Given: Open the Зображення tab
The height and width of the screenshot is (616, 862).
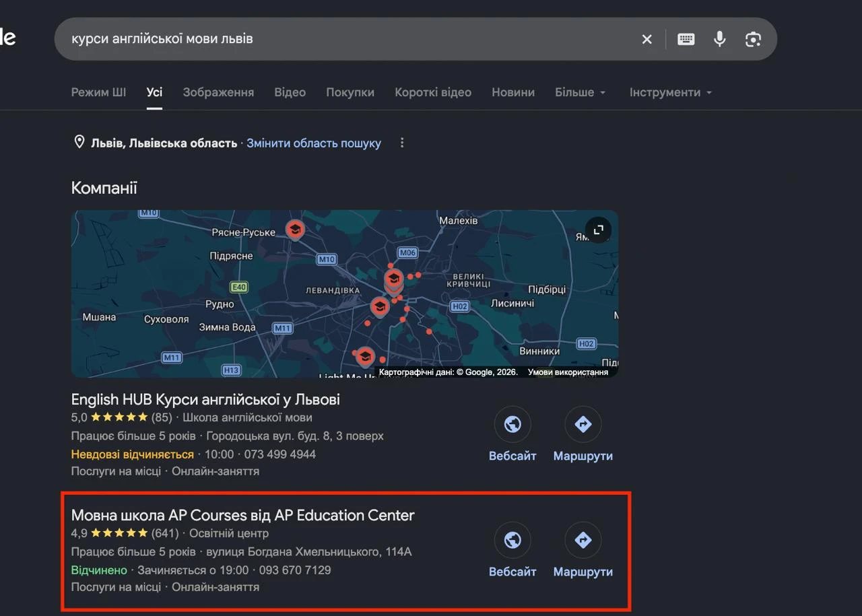Looking at the screenshot, I should [x=218, y=92].
